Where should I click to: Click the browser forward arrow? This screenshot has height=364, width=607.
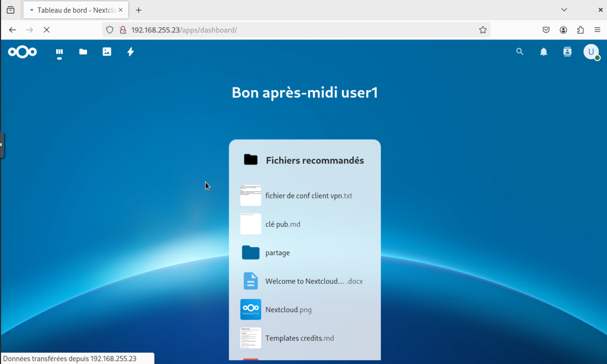click(30, 30)
